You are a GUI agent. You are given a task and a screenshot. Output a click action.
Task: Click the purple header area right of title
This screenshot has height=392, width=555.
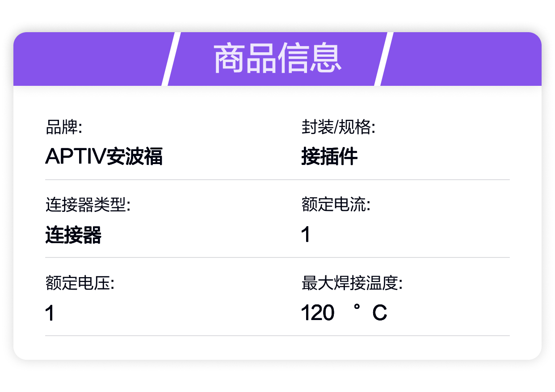(462, 59)
